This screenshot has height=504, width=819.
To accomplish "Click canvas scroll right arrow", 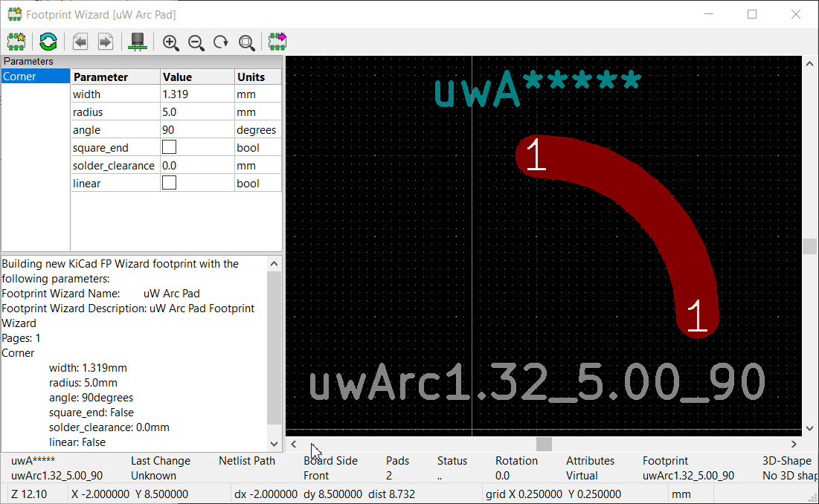I will coord(794,444).
